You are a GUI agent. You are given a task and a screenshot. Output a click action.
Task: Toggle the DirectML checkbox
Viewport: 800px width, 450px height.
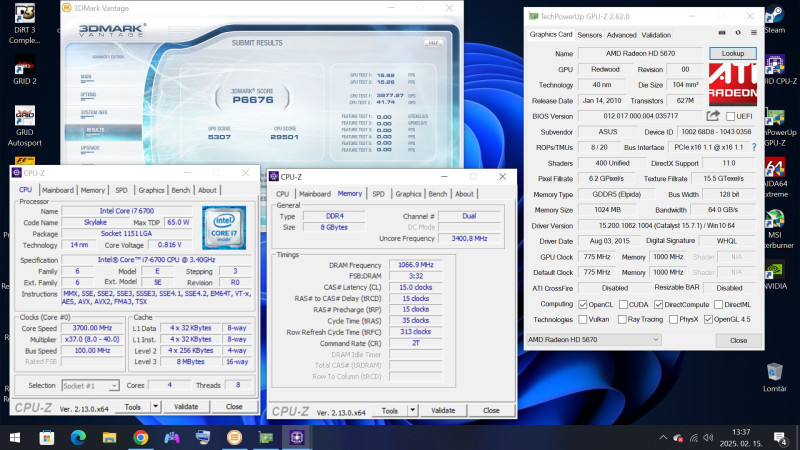[718, 304]
